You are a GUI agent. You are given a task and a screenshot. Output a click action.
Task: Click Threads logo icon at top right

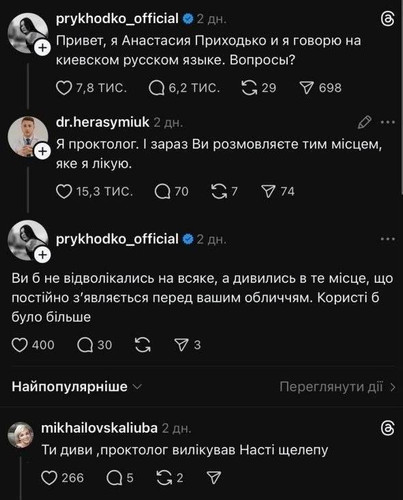point(387,19)
